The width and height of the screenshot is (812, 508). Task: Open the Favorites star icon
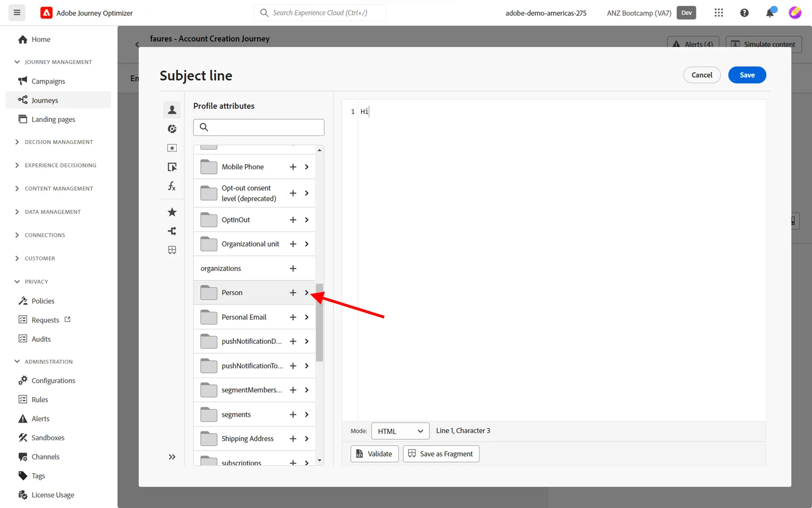coord(172,212)
